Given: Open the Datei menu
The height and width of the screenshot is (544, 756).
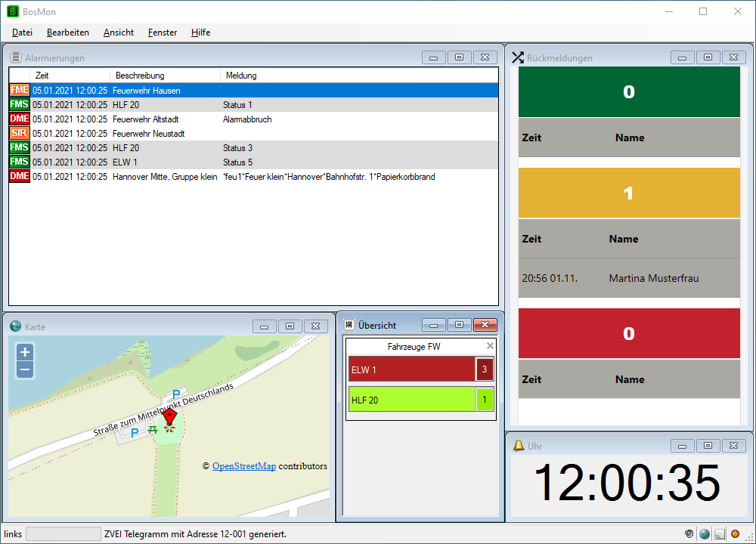Looking at the screenshot, I should point(23,32).
